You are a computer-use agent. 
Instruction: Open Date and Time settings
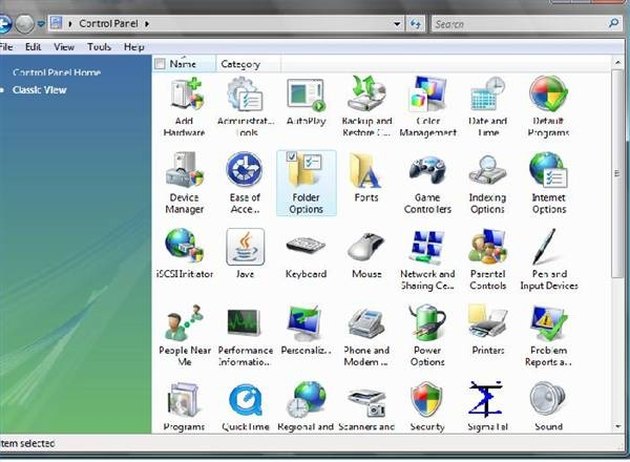pos(488,107)
